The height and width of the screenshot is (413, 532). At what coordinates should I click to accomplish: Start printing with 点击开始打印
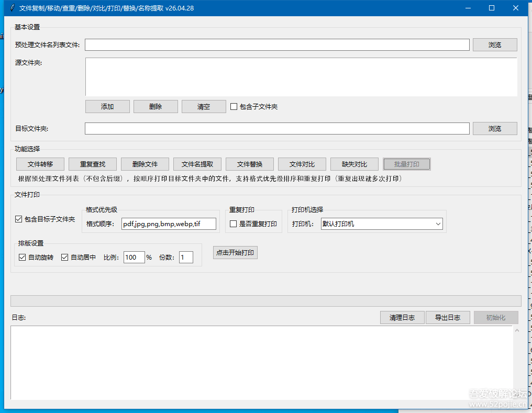[x=235, y=253]
